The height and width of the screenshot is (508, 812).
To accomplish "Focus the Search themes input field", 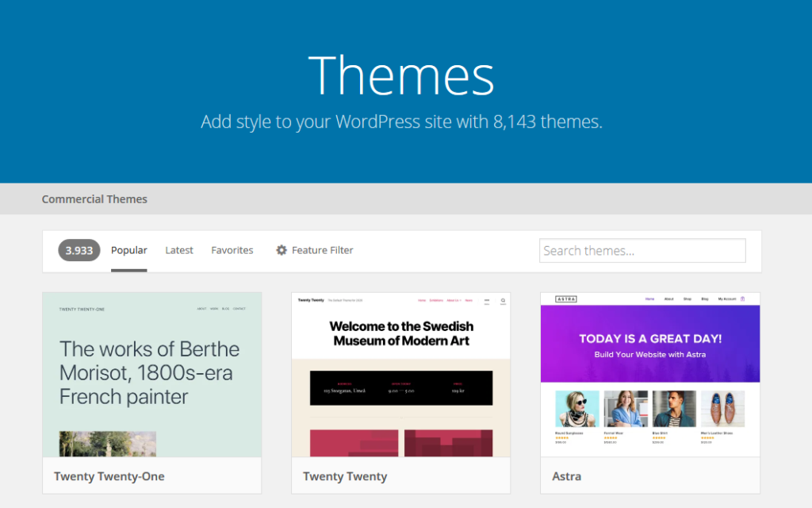I will pos(642,250).
